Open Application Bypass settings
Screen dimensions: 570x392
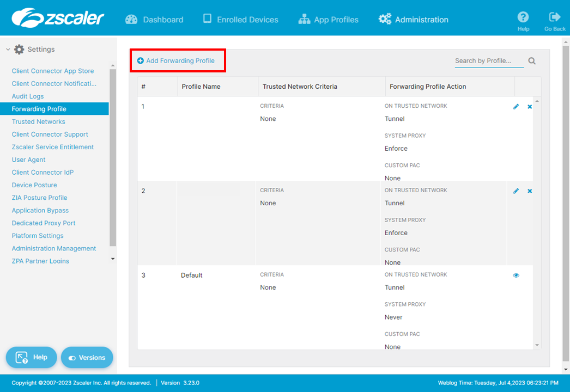pyautogui.click(x=40, y=210)
